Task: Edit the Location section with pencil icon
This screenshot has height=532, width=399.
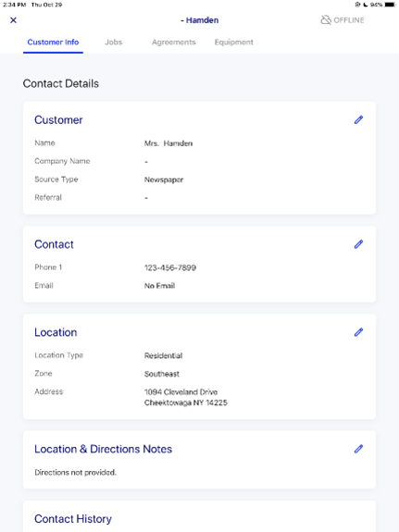Action: pyautogui.click(x=358, y=332)
